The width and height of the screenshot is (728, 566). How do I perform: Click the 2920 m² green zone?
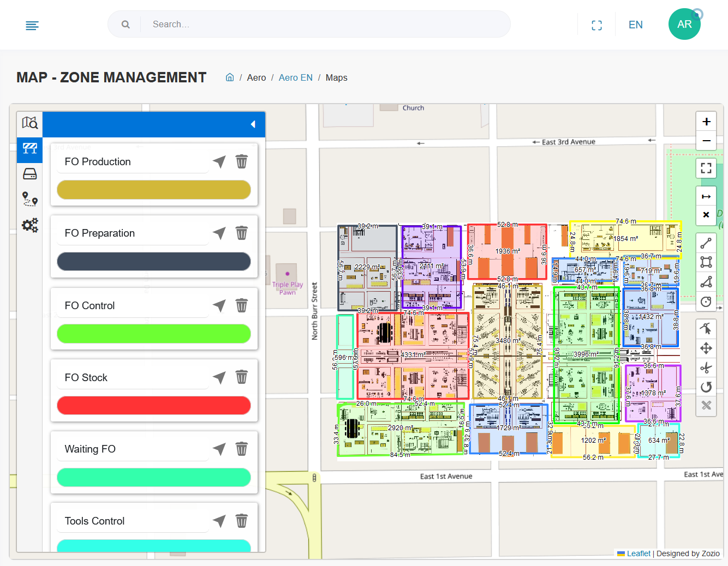tap(401, 429)
